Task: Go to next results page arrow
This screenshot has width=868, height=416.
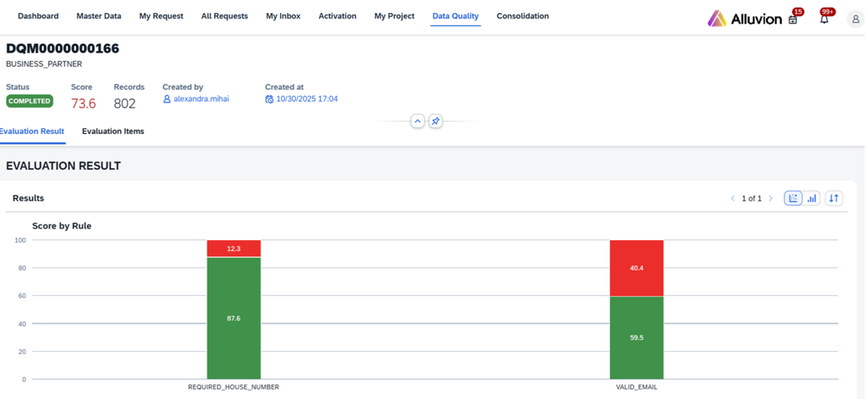Action: click(x=771, y=198)
